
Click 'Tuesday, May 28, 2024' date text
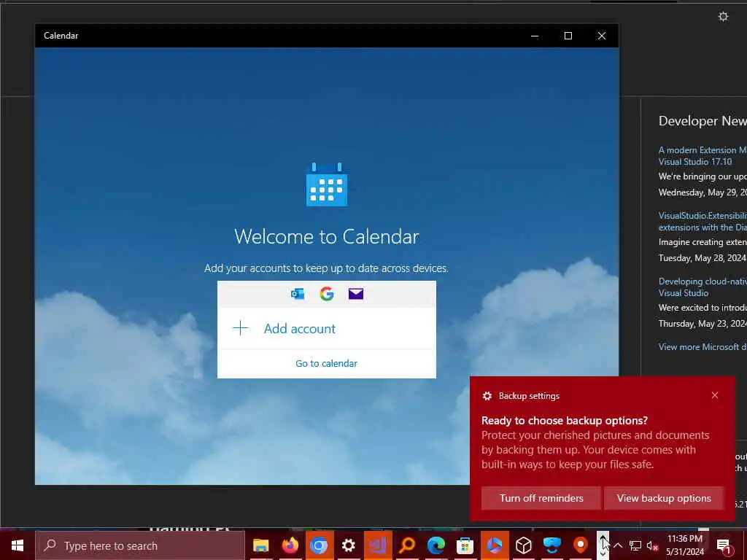click(703, 258)
